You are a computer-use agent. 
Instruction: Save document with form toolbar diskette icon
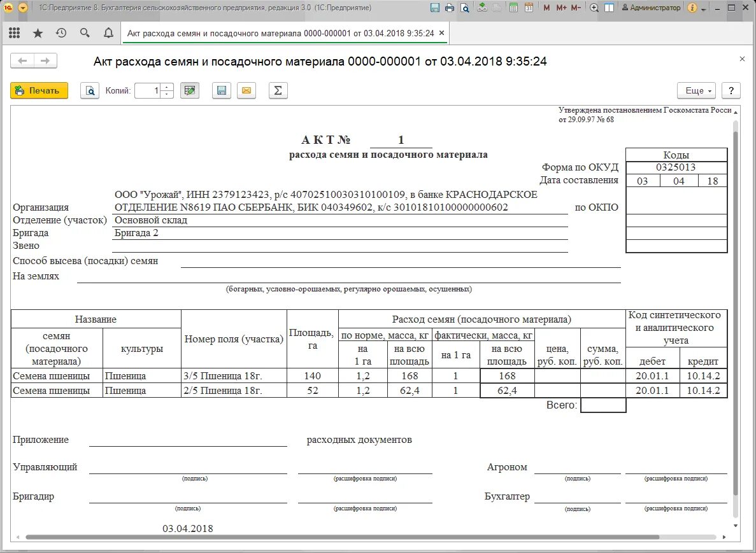click(x=221, y=90)
